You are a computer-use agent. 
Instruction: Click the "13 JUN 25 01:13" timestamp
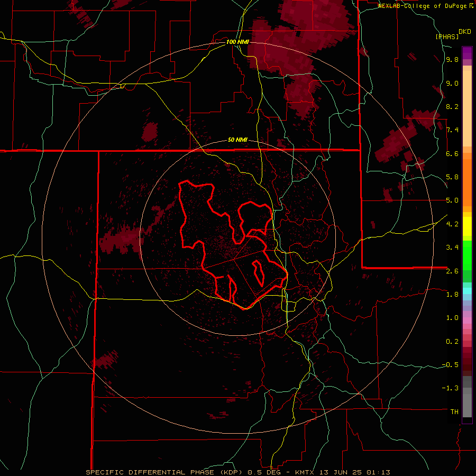tap(355, 472)
